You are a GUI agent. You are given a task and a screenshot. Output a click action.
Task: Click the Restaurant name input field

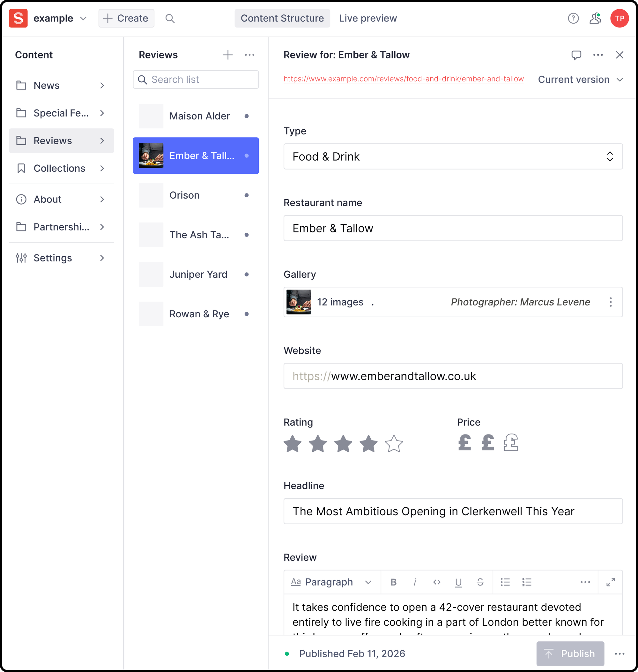[x=453, y=228]
